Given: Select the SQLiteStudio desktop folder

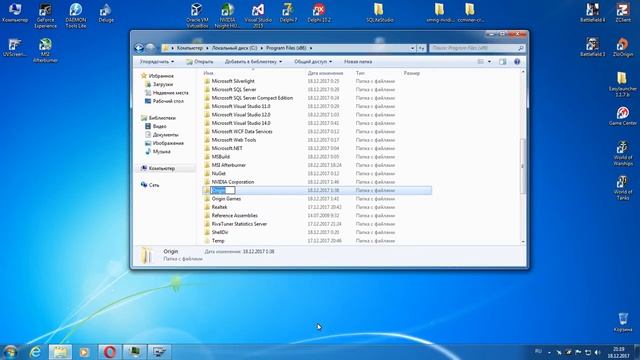Looking at the screenshot, I should click(379, 13).
